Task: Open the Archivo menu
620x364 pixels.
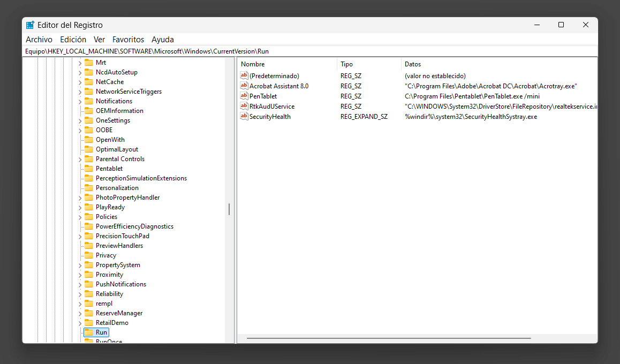Action: [x=39, y=40]
